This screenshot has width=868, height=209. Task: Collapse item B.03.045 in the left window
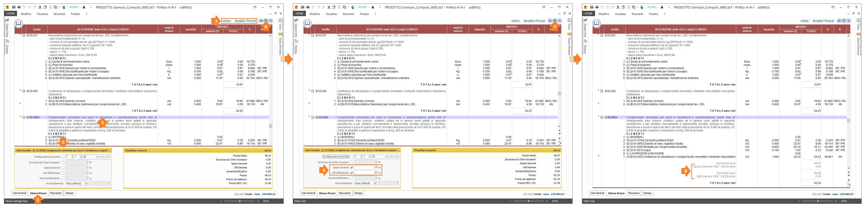tap(24, 91)
